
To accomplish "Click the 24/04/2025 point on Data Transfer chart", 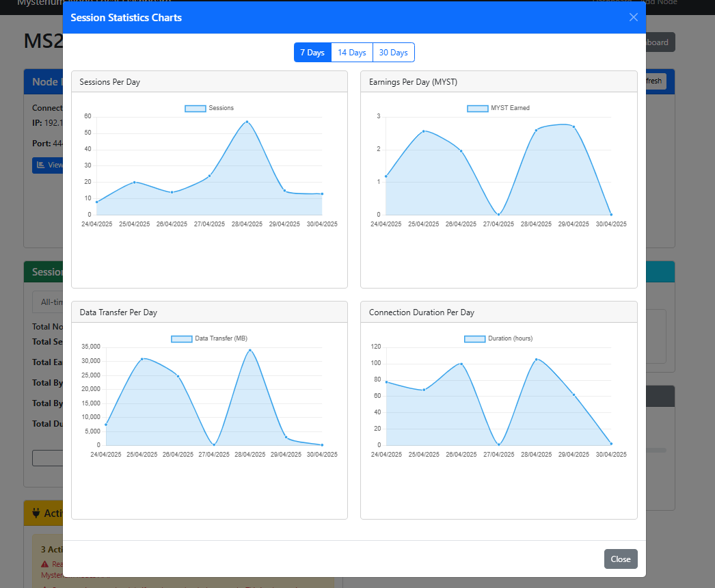I will [x=106, y=425].
